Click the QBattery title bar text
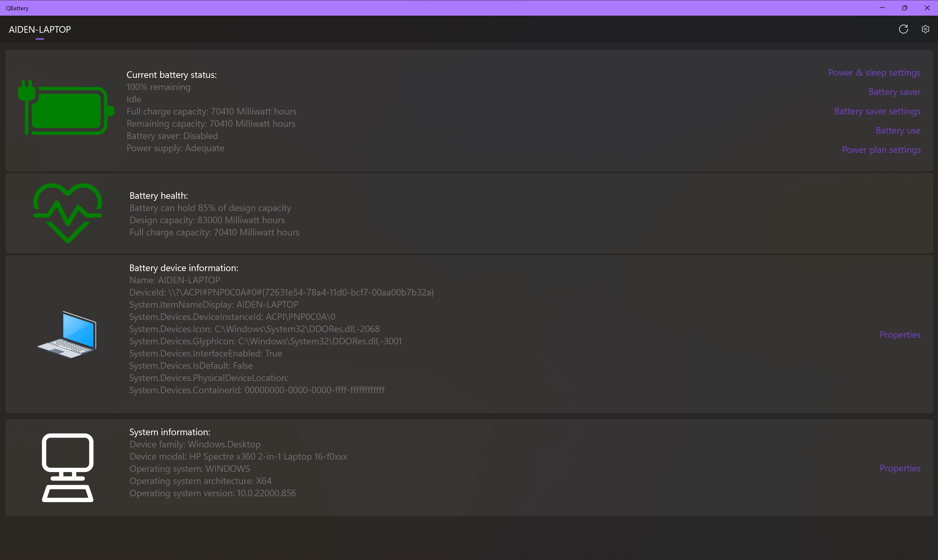The image size is (938, 560). pyautogui.click(x=17, y=8)
